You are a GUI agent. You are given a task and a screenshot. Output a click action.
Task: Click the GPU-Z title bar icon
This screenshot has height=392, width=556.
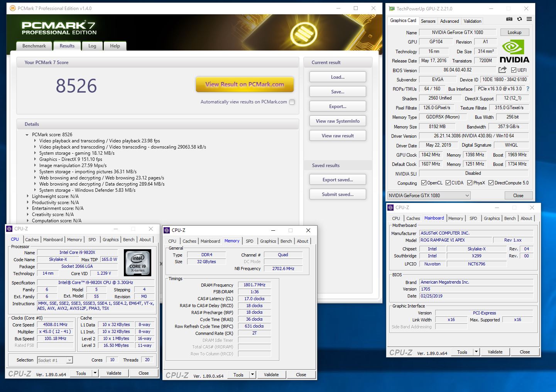(x=392, y=8)
